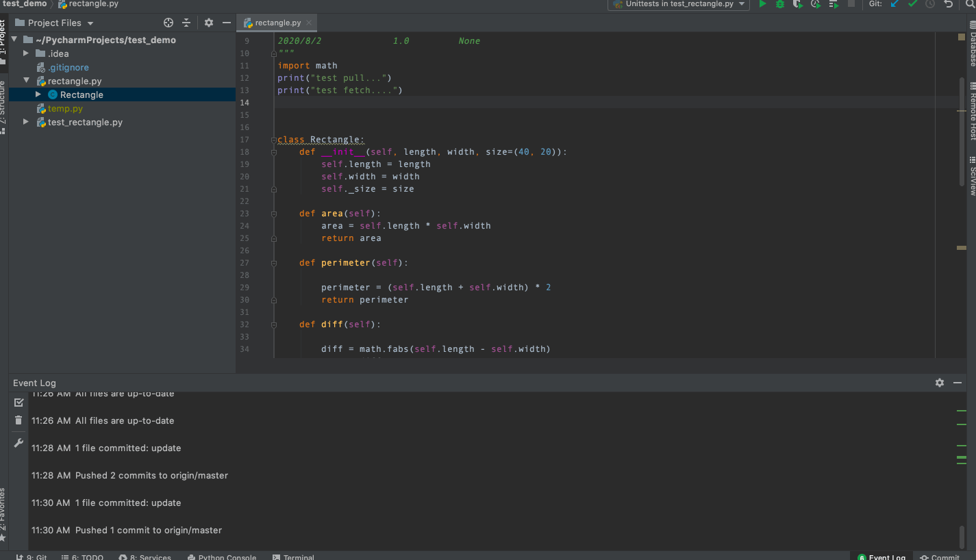Click test_demo in the breadcrumb bar
Screen dimensions: 976x560
tap(25, 4)
